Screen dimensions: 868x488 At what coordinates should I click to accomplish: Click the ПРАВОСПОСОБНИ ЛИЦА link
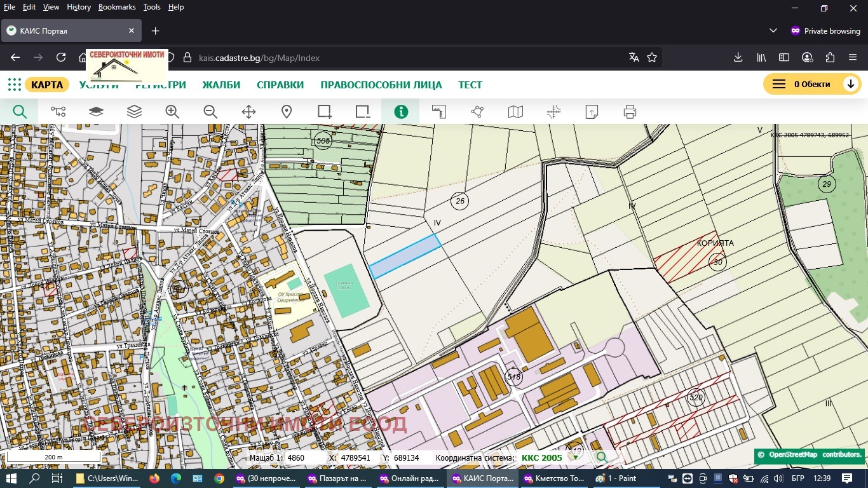(x=381, y=85)
